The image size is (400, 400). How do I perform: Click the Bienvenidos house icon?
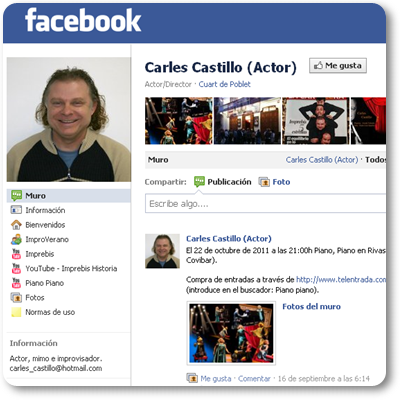(x=16, y=225)
